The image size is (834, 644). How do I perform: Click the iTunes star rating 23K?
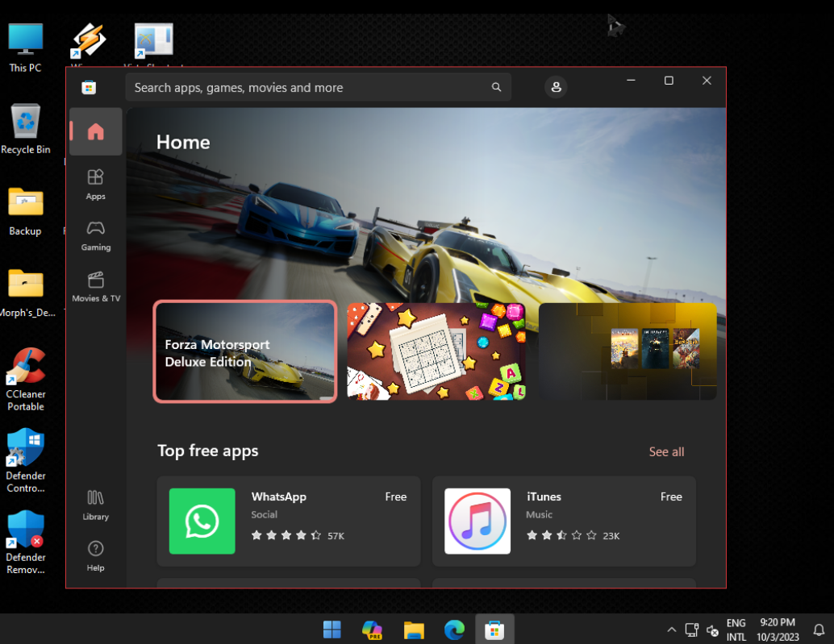coord(573,536)
